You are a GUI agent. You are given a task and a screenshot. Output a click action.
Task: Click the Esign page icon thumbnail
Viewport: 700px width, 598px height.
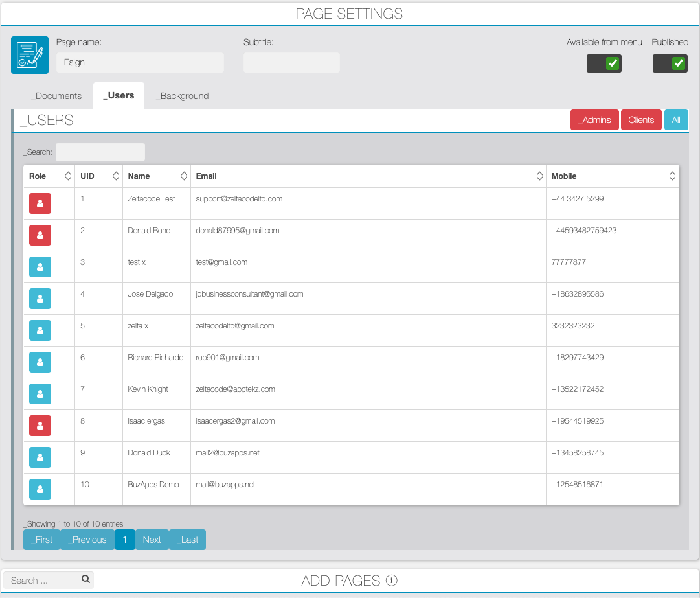[x=30, y=55]
